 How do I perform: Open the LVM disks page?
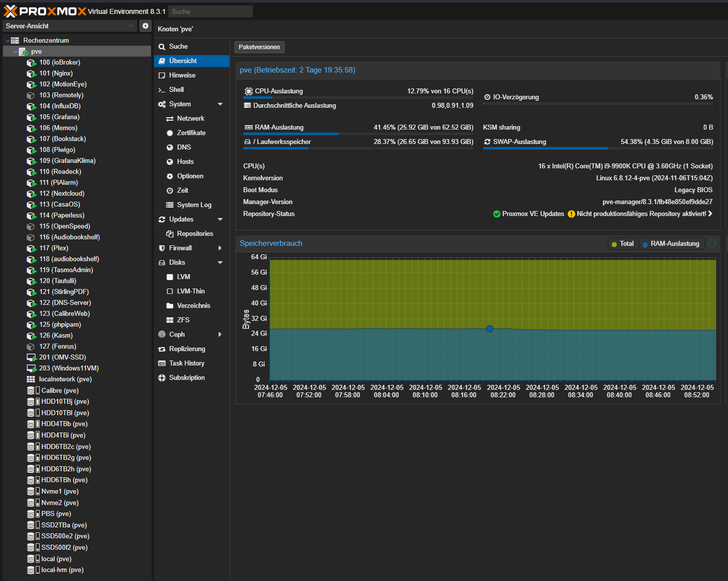pos(192,277)
